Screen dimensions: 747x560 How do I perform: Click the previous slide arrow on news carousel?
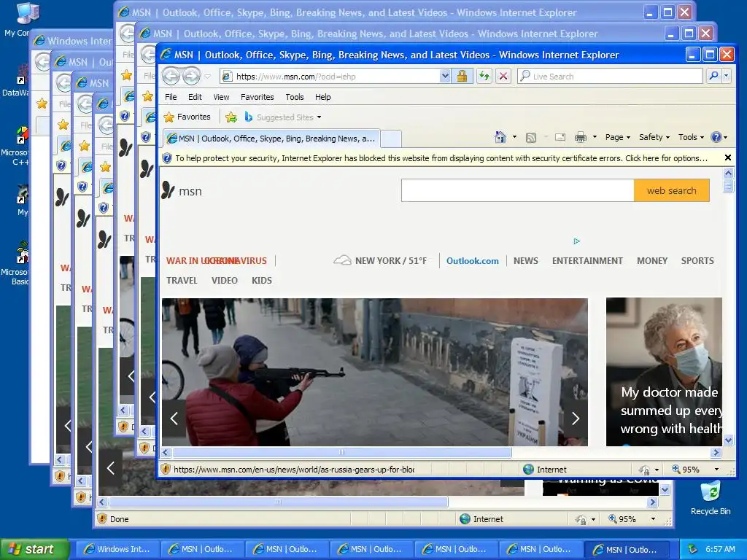click(174, 418)
